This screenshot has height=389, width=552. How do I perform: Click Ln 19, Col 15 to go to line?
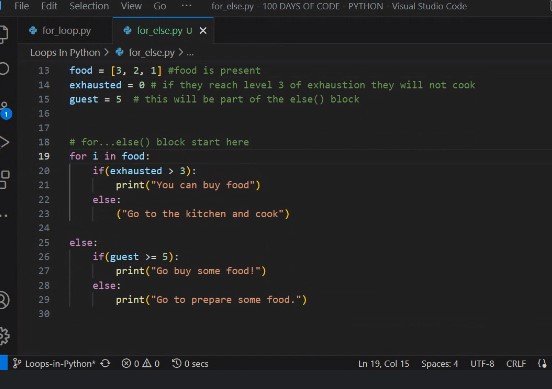(x=383, y=364)
